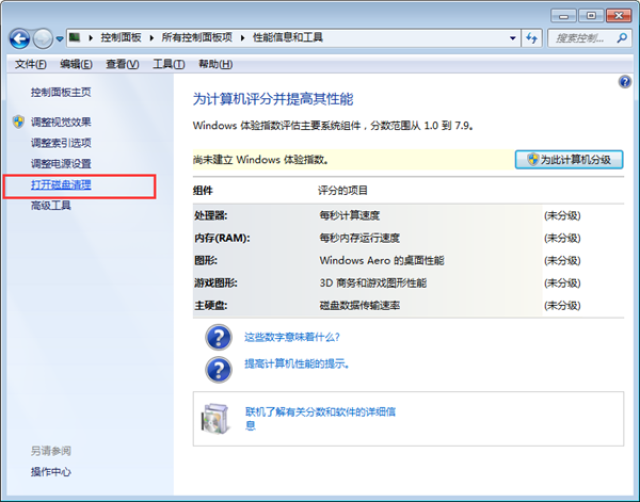Image resolution: width=640 pixels, height=502 pixels.
Task: Open 打开磁盘清理 link
Action: point(61,185)
